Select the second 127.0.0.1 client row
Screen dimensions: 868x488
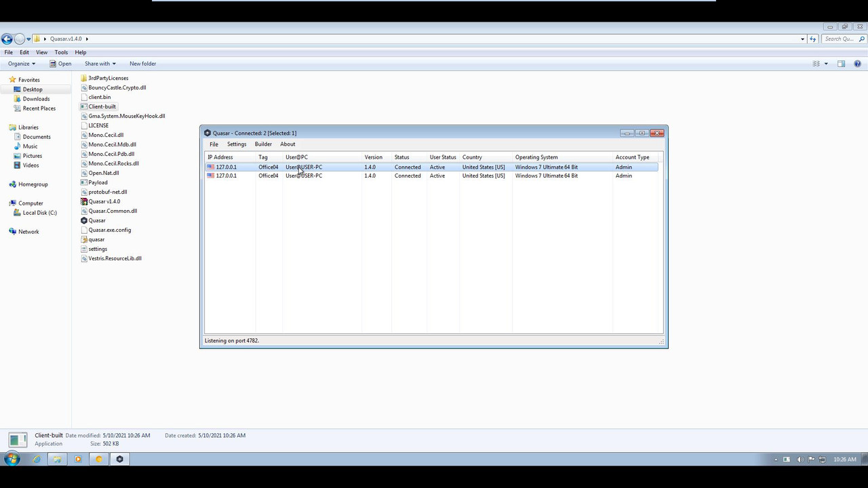pos(431,176)
